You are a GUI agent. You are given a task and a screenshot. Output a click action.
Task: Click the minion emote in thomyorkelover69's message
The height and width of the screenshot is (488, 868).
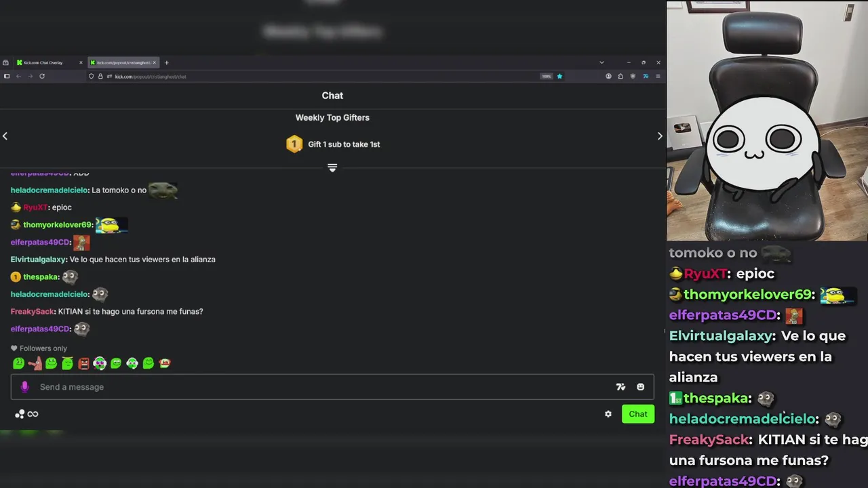pos(111,224)
